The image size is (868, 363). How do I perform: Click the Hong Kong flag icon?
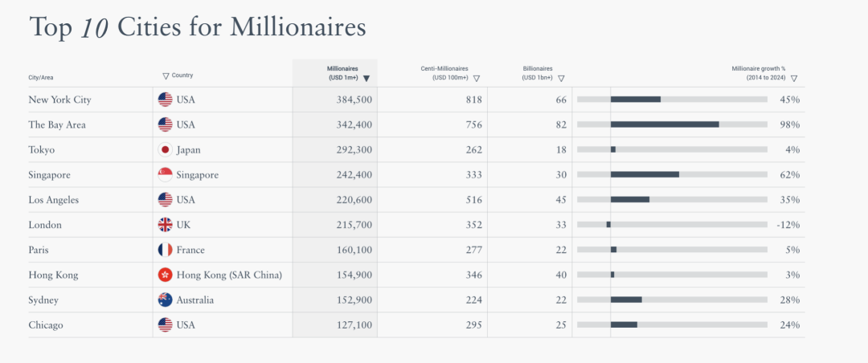166,275
